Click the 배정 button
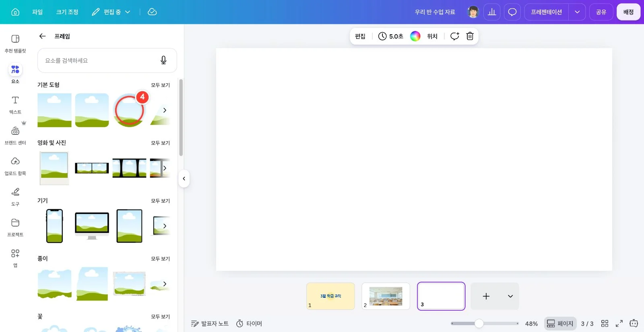Image resolution: width=644 pixels, height=332 pixels. pos(628,12)
